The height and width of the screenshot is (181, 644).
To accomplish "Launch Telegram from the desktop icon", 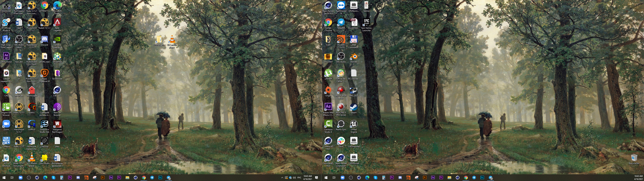I will pos(341,24).
